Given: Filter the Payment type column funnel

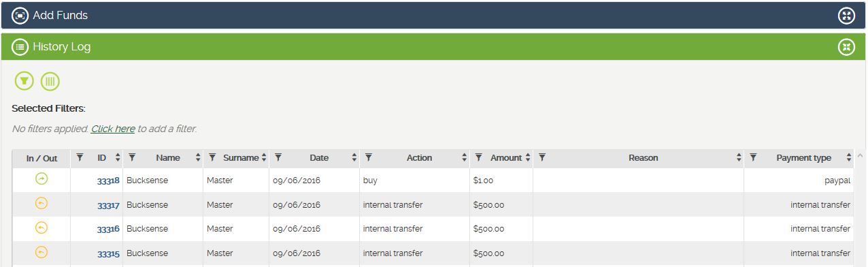Looking at the screenshot, I should coord(753,157).
